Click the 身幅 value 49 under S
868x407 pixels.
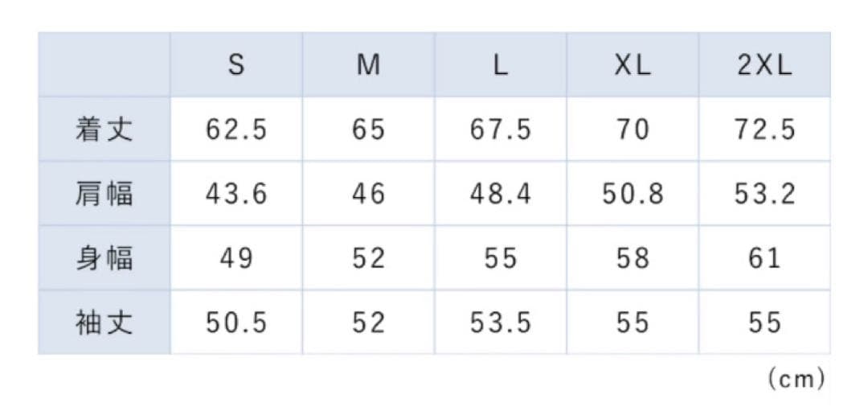[x=235, y=258]
